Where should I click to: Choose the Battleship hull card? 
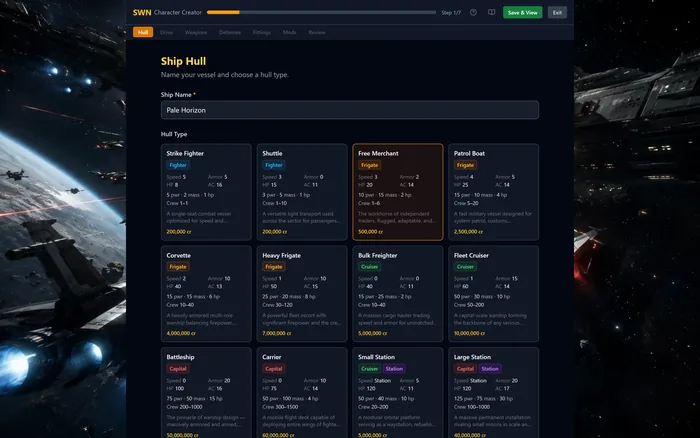point(206,393)
